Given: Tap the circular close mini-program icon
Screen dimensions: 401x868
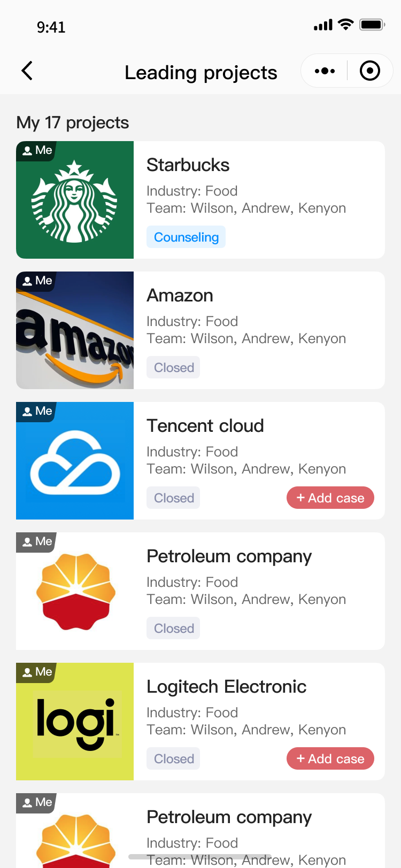Looking at the screenshot, I should 370,71.
